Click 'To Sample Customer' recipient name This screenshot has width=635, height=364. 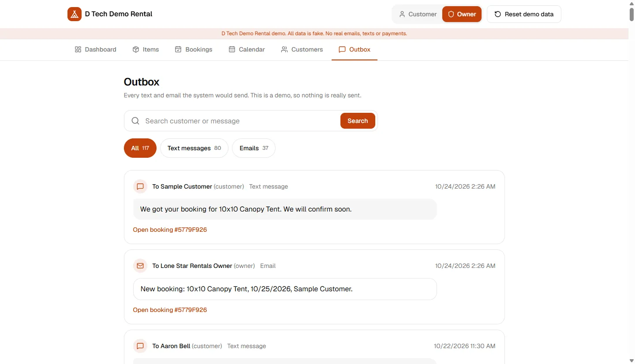(x=182, y=186)
